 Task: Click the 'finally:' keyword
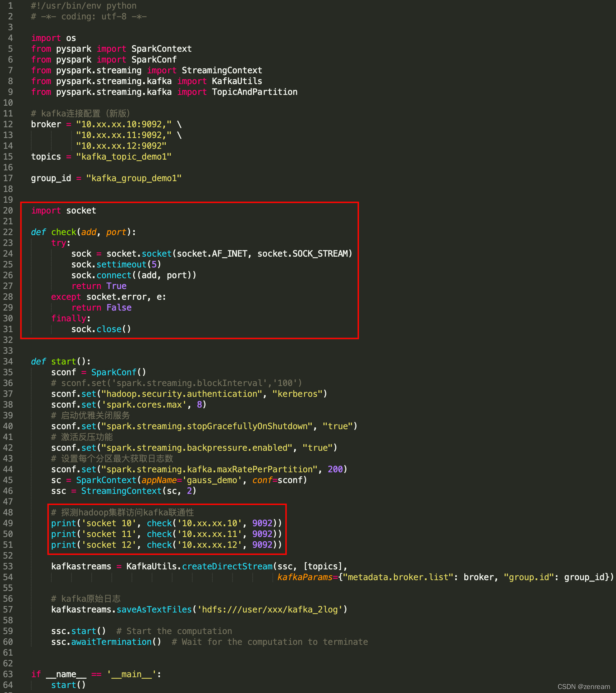coord(70,318)
